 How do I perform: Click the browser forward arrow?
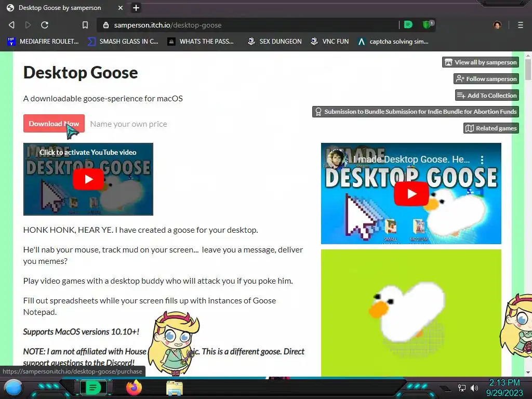click(28, 25)
